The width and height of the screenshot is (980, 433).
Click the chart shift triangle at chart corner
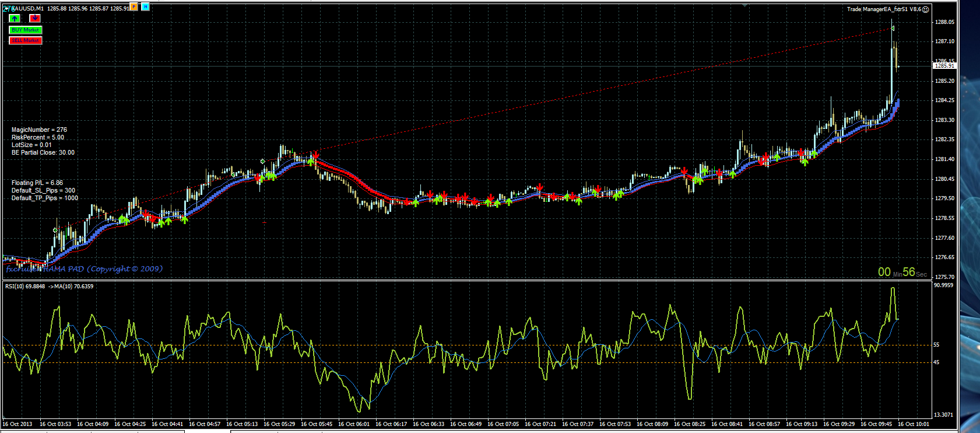(x=745, y=5)
